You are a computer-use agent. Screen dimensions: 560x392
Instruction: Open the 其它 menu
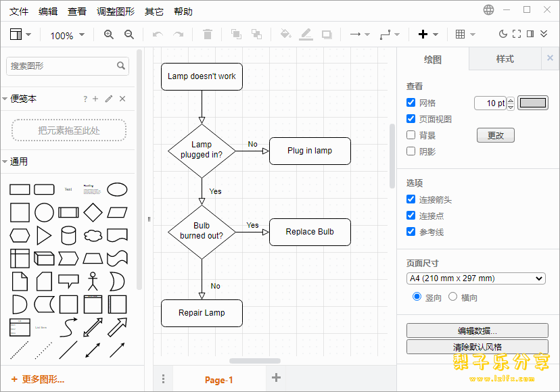pyautogui.click(x=154, y=11)
